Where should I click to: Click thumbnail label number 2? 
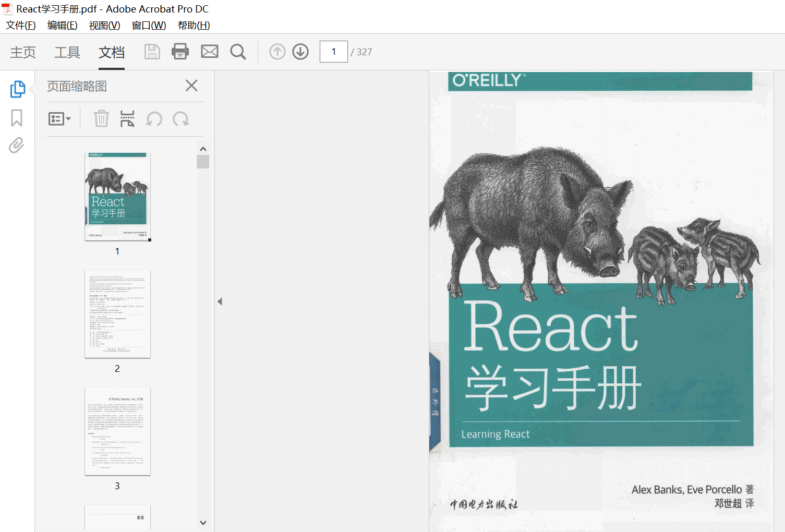(x=117, y=369)
